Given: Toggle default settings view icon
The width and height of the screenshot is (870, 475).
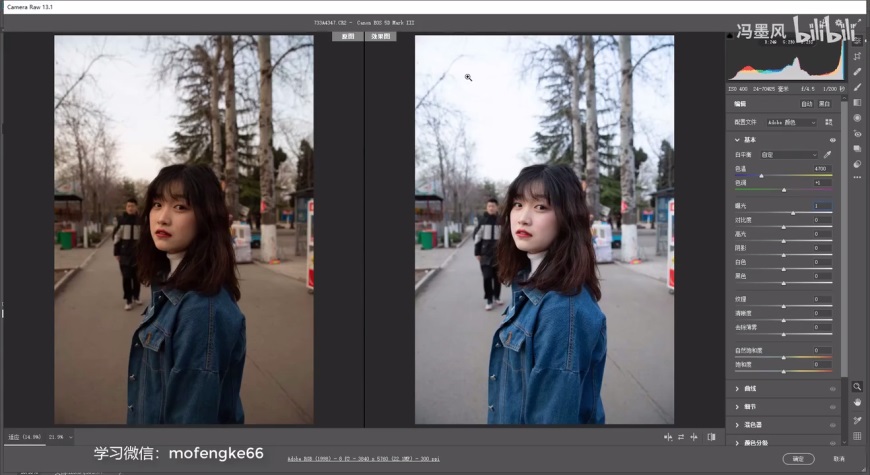Looking at the screenshot, I should click(x=711, y=437).
